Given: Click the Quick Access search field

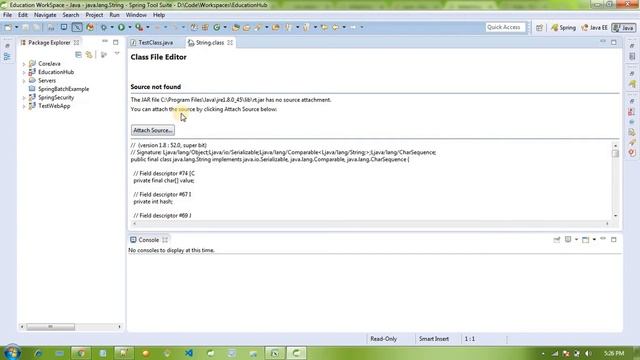Looking at the screenshot, I should click(505, 27).
